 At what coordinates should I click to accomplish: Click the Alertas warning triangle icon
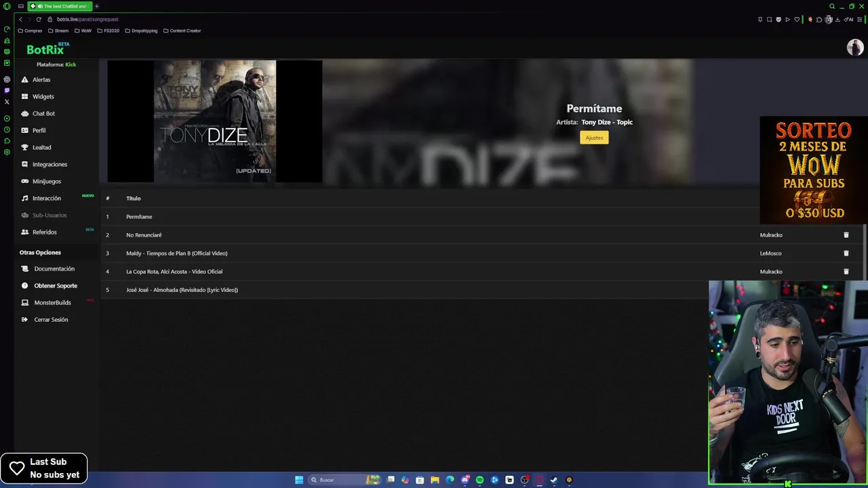[x=25, y=80]
